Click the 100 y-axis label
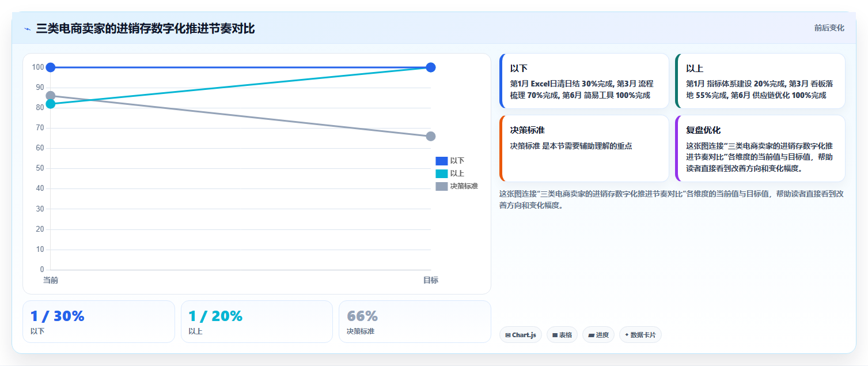Viewport: 868px width, 366px height. click(x=38, y=67)
